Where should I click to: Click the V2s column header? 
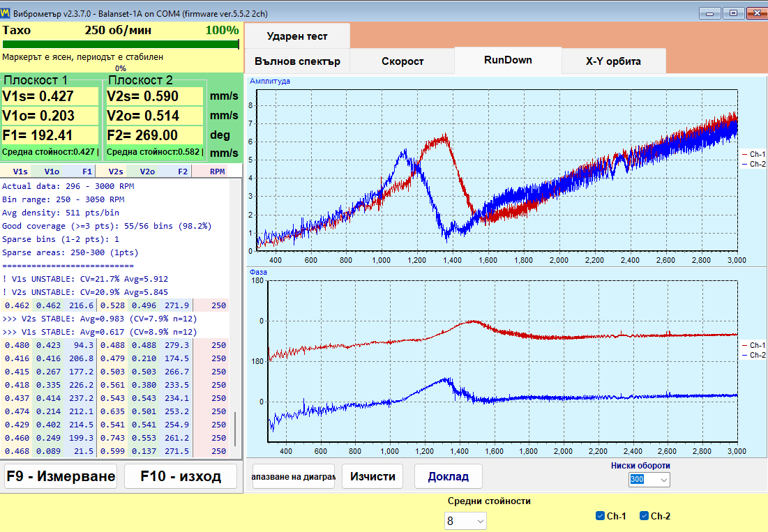point(116,172)
